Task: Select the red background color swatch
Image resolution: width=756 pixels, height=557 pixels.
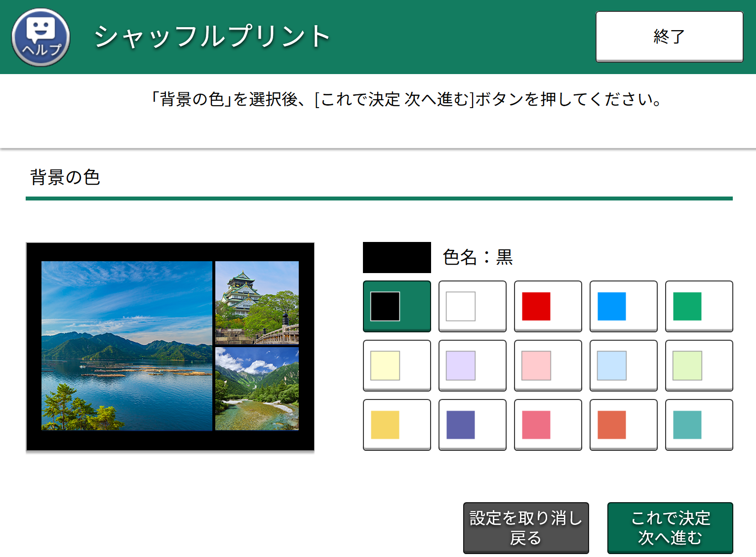Action: pyautogui.click(x=548, y=306)
